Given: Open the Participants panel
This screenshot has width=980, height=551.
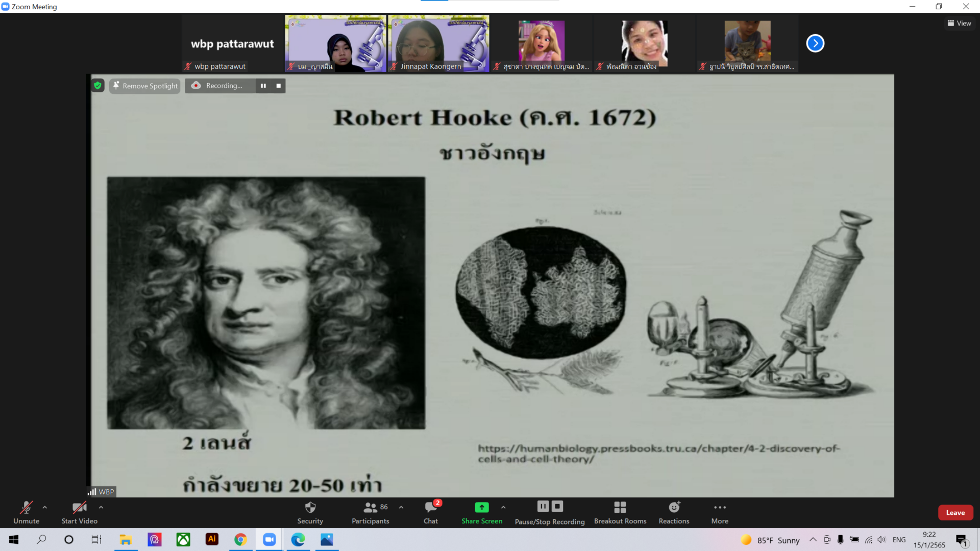Looking at the screenshot, I should (x=371, y=512).
